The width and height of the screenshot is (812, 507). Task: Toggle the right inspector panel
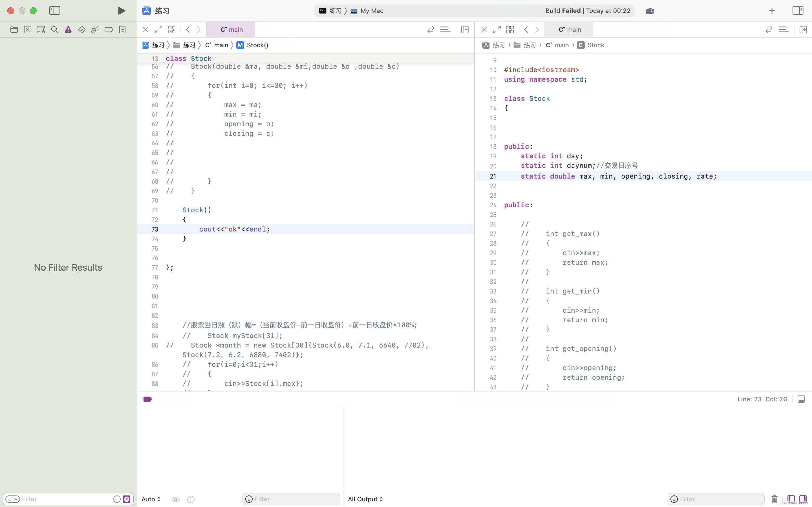pos(798,10)
